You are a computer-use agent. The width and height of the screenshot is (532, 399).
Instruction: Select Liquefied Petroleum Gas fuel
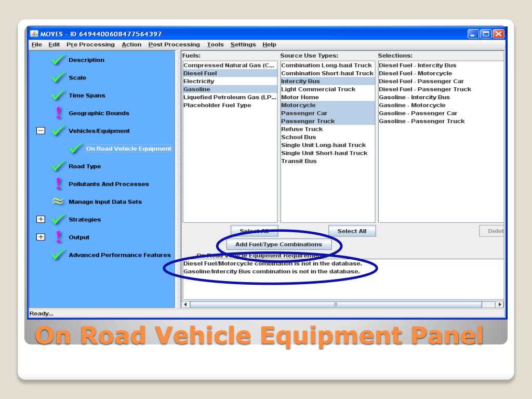coord(230,97)
